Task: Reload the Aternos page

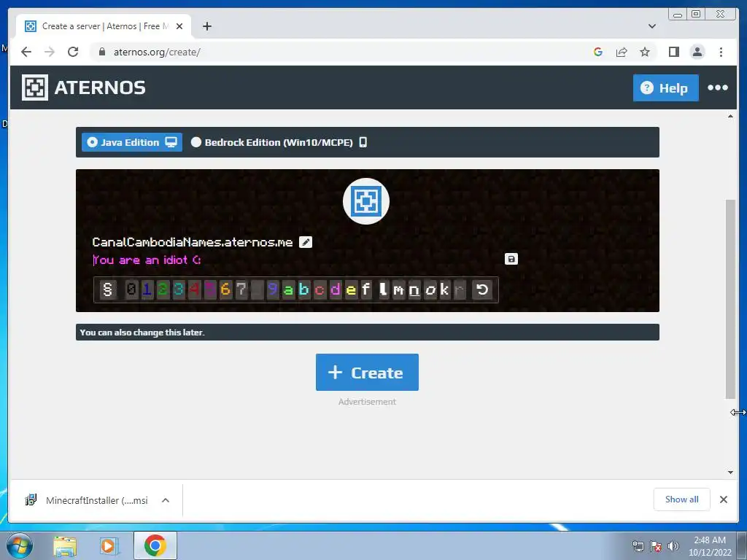Action: (x=73, y=52)
